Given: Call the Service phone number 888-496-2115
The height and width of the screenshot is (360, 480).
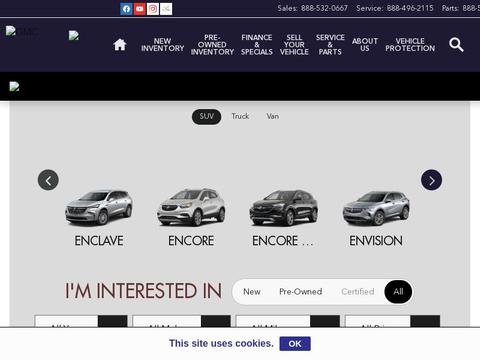Looking at the screenshot, I should [410, 8].
